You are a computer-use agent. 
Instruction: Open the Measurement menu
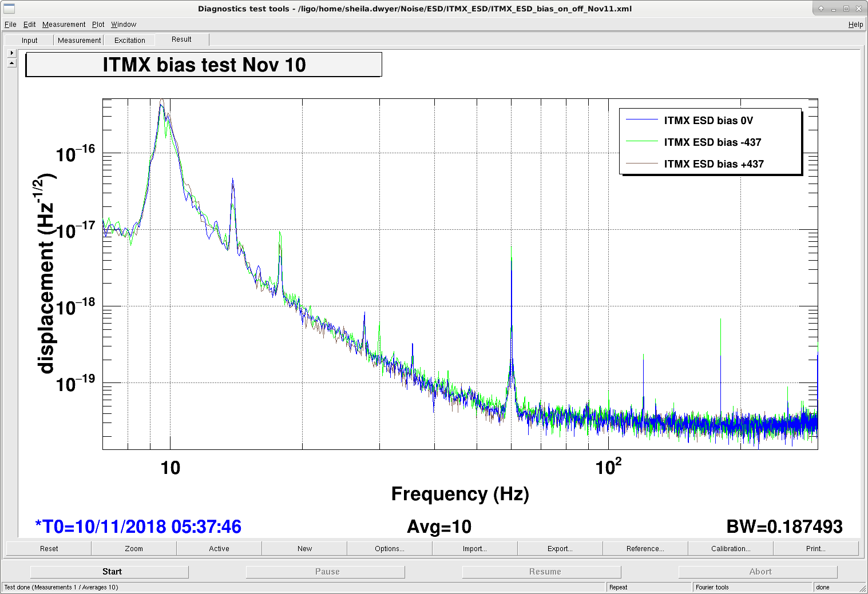coord(64,25)
